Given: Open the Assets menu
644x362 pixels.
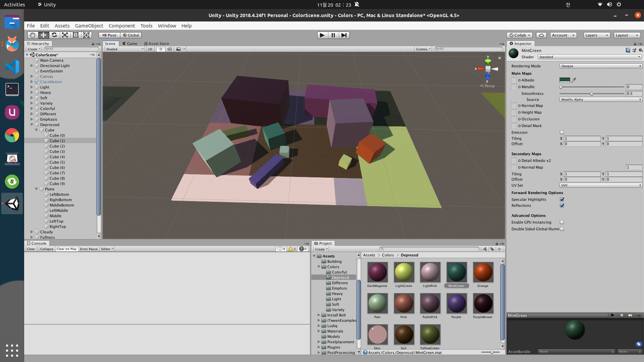Looking at the screenshot, I should pyautogui.click(x=62, y=26).
